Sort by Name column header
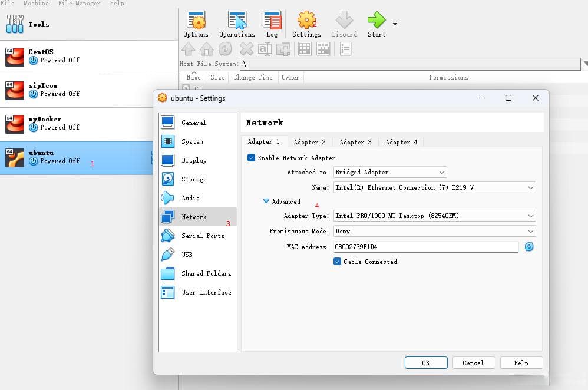 point(193,77)
